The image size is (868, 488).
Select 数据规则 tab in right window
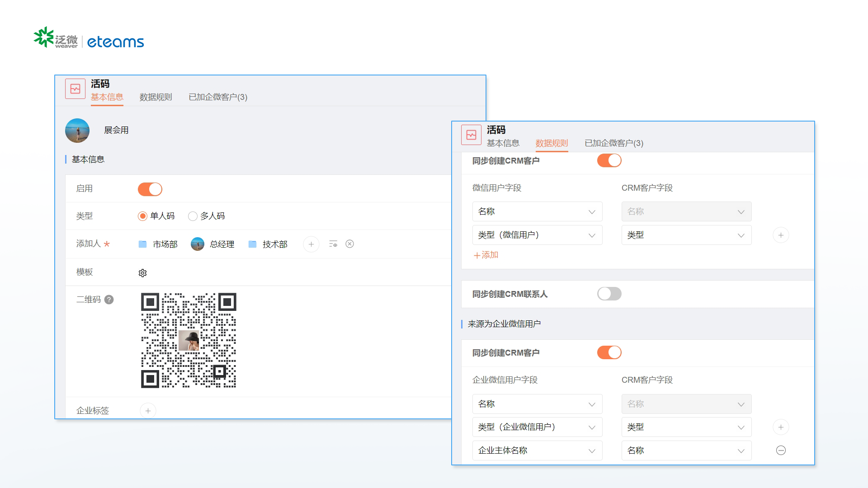(552, 143)
